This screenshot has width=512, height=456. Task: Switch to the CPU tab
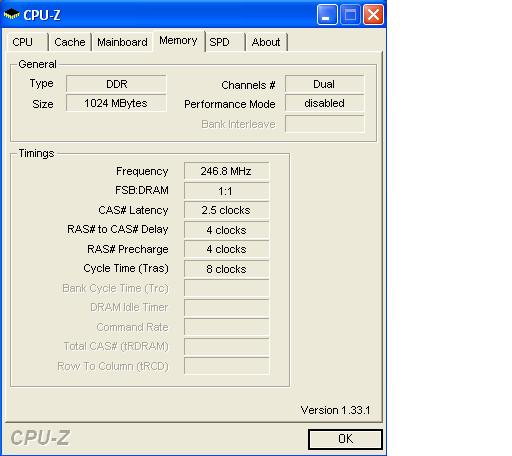[x=28, y=42]
